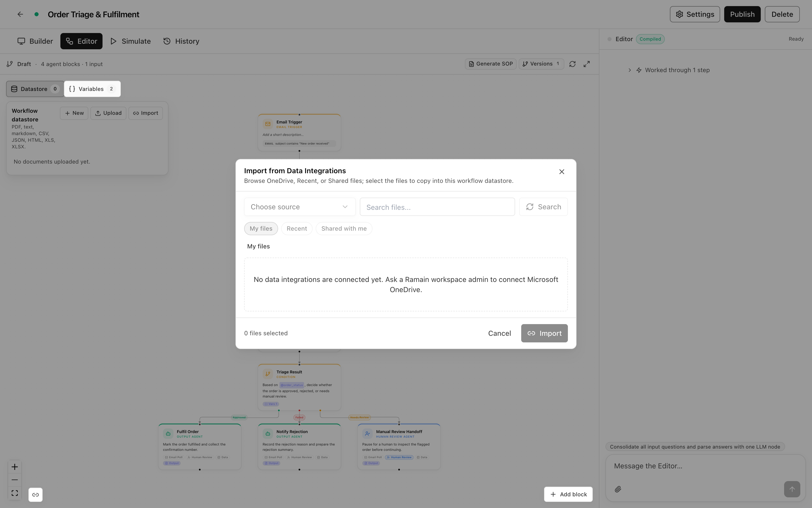Viewport: 812px width, 508px height.
Task: Click the Fulfil Order agent icon
Action: point(168,433)
